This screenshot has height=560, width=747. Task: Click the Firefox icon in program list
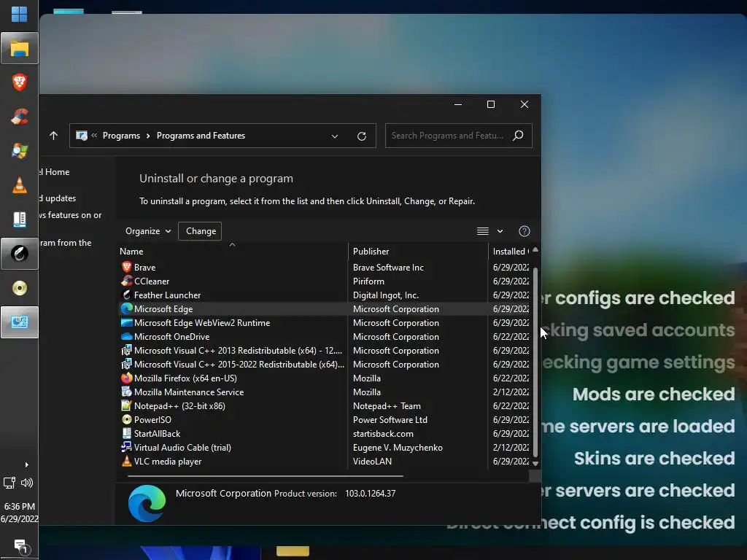point(126,378)
